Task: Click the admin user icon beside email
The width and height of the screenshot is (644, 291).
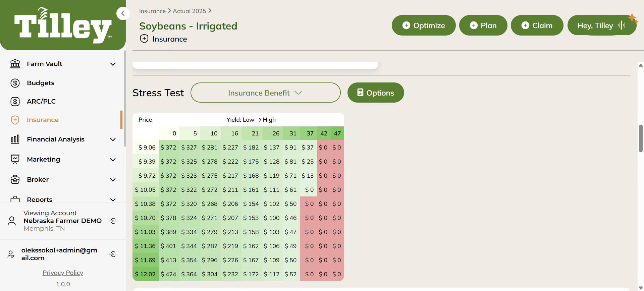Action: point(11,254)
